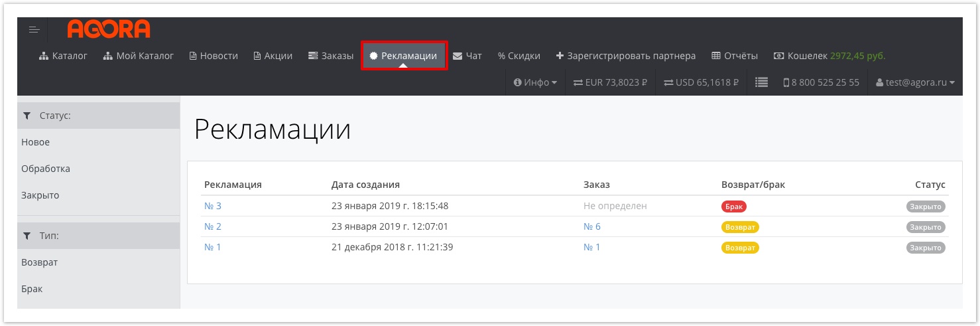Toggle the hamburger sidebar menu icon

coord(34,31)
